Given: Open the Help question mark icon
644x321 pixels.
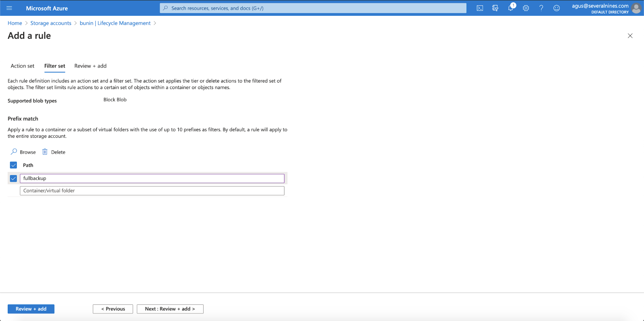Looking at the screenshot, I should (541, 8).
